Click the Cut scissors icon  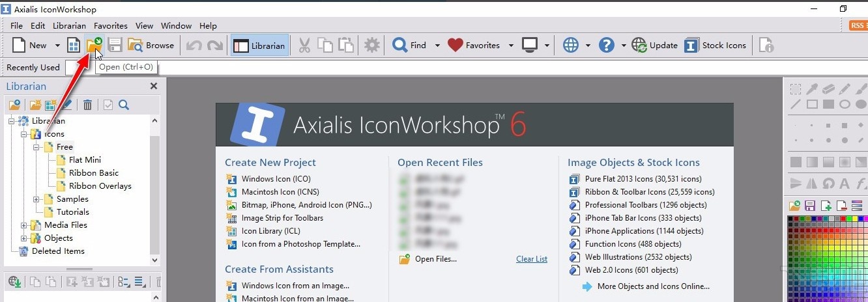coord(304,46)
